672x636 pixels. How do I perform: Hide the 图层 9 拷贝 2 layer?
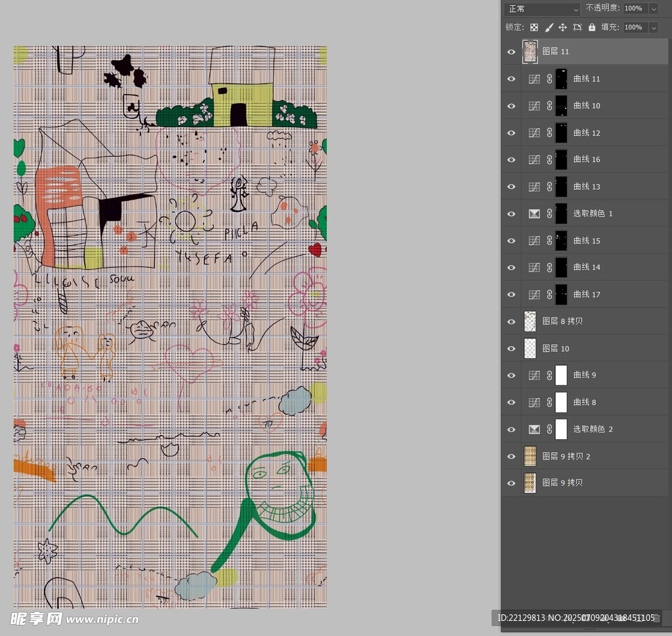512,456
